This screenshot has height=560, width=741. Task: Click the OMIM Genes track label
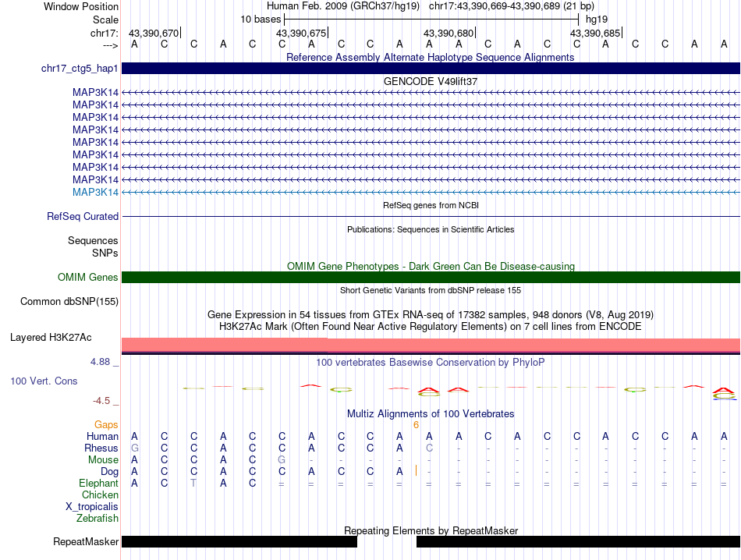(87, 278)
